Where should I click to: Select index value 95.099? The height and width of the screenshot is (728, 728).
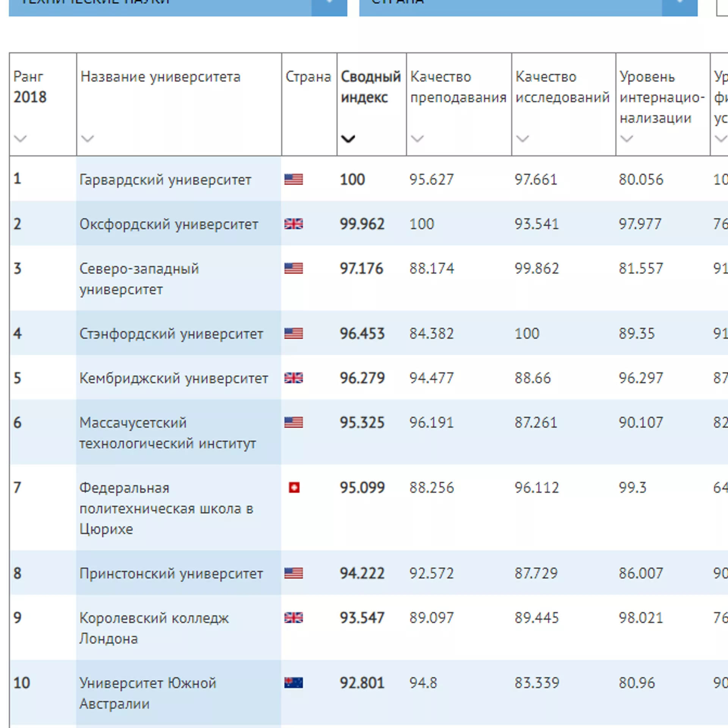(362, 487)
